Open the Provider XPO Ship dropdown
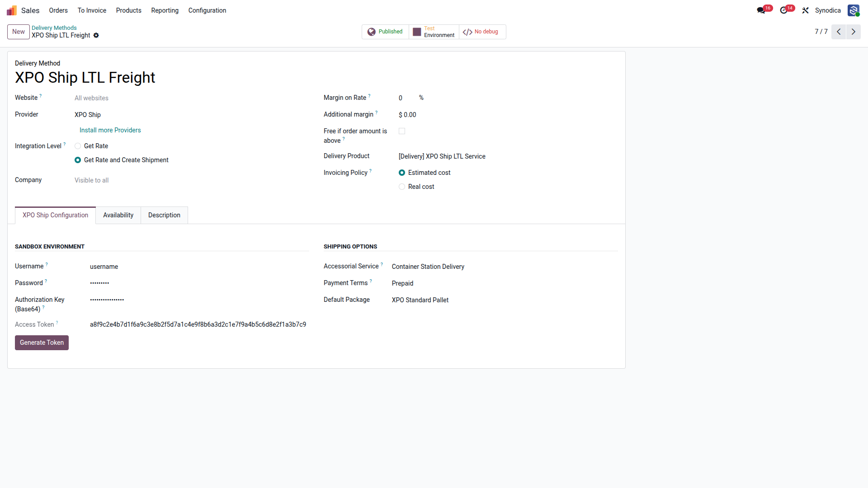The width and height of the screenshot is (868, 488). (x=192, y=115)
